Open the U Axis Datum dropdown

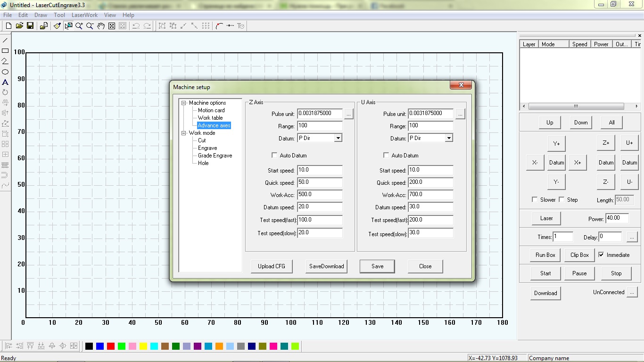pos(449,138)
